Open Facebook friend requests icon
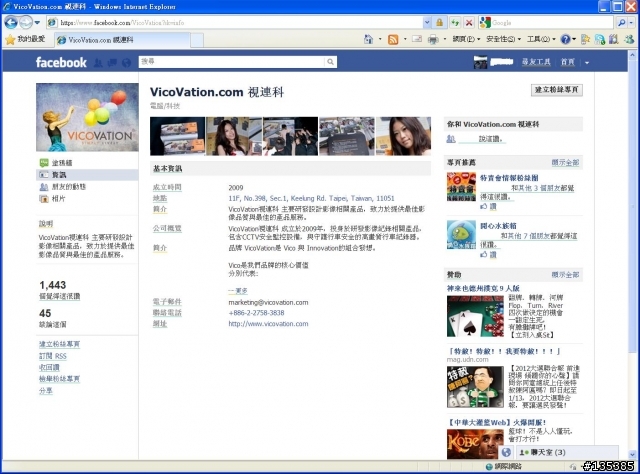The height and width of the screenshot is (474, 640). click(x=98, y=62)
